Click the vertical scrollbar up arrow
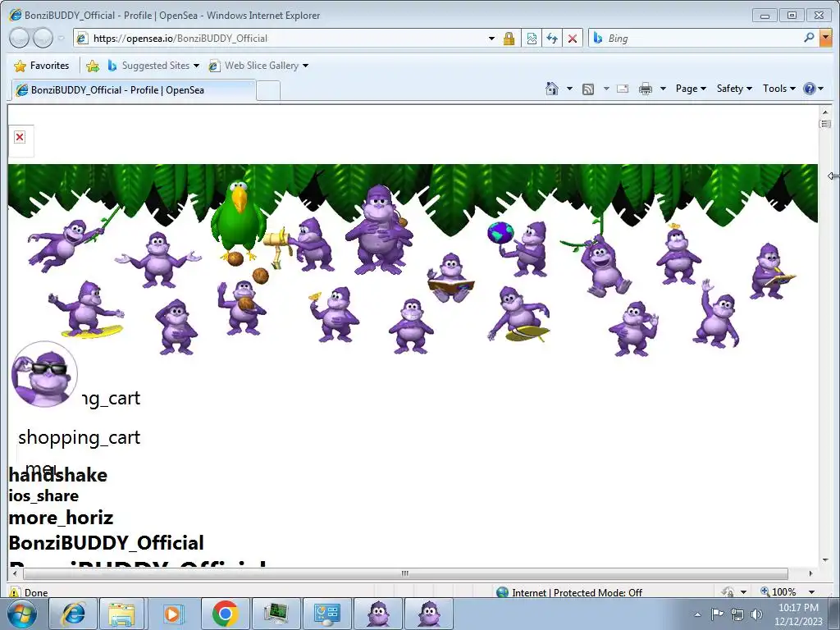 coord(825,112)
